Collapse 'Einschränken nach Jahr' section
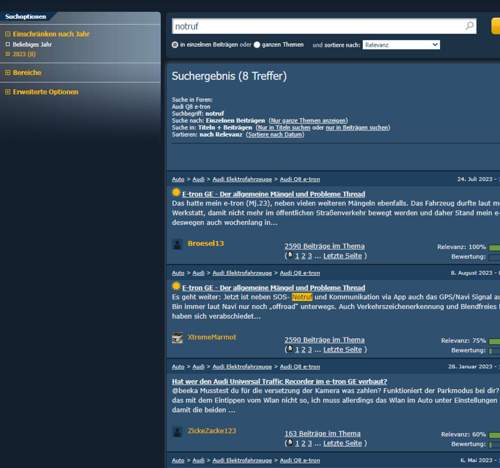 point(47,34)
